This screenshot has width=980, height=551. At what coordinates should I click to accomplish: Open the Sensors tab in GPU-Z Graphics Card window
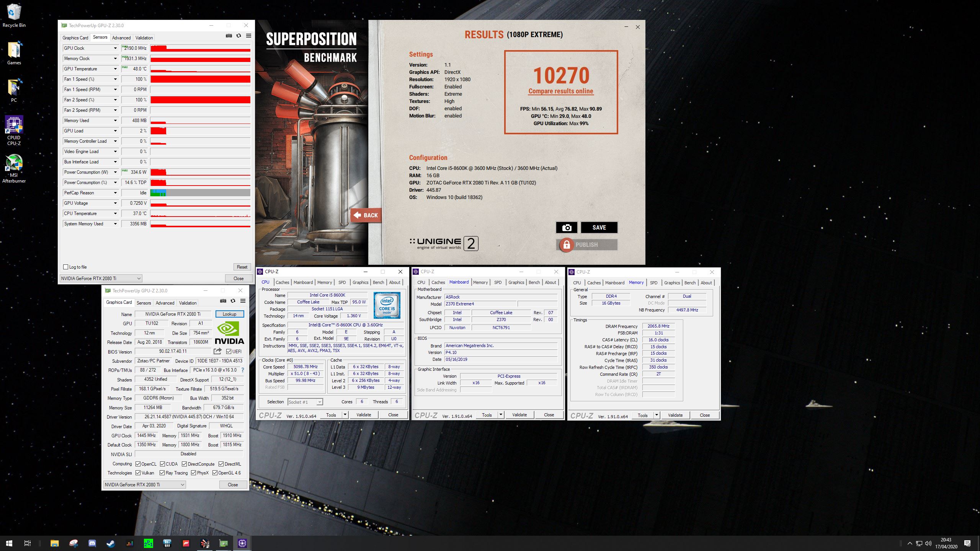click(144, 303)
